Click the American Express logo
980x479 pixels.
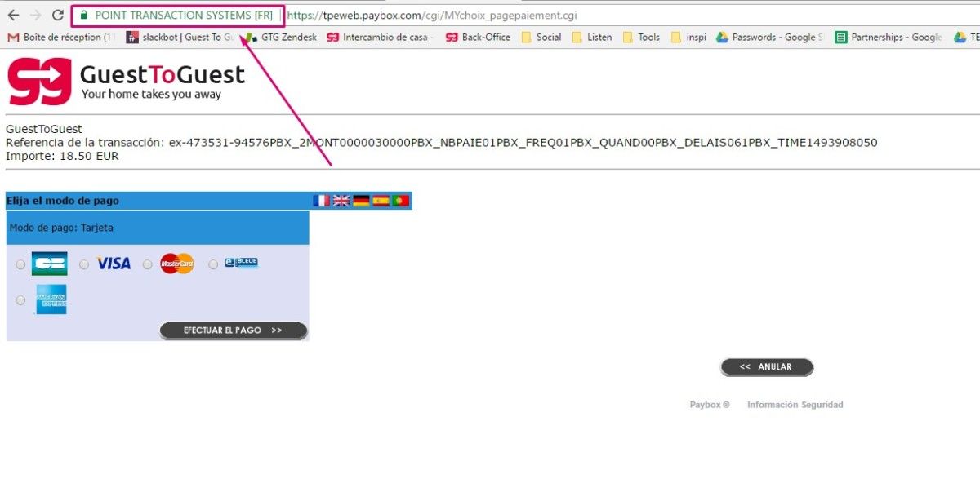point(50,299)
